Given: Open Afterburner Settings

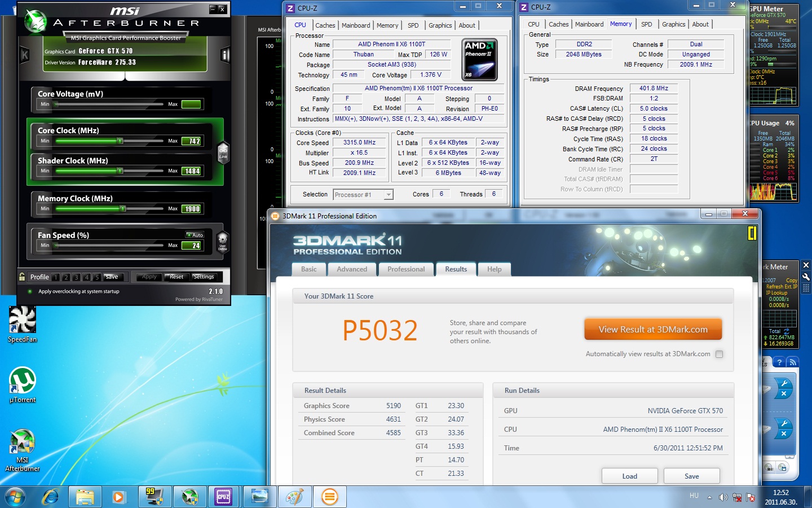Looking at the screenshot, I should coord(204,277).
